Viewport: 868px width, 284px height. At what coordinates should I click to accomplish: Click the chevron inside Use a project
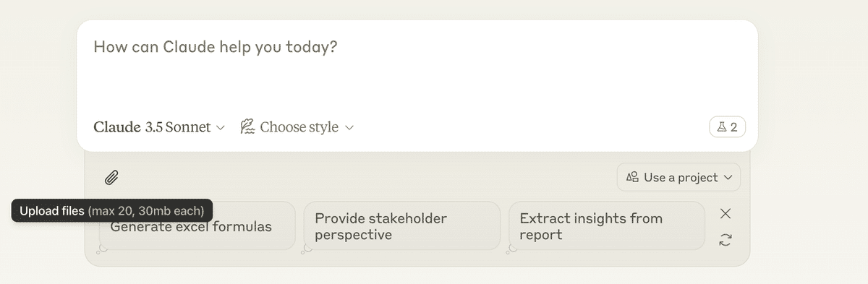(x=727, y=177)
